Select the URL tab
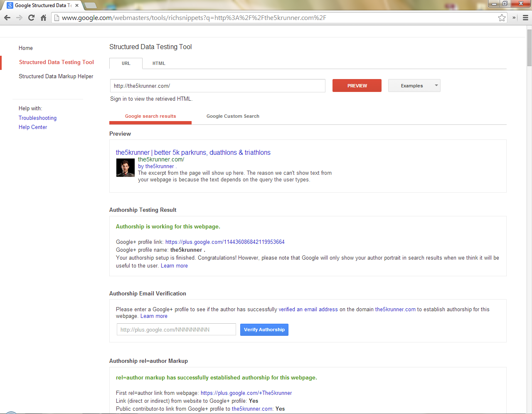532x414 pixels. pyautogui.click(x=126, y=63)
